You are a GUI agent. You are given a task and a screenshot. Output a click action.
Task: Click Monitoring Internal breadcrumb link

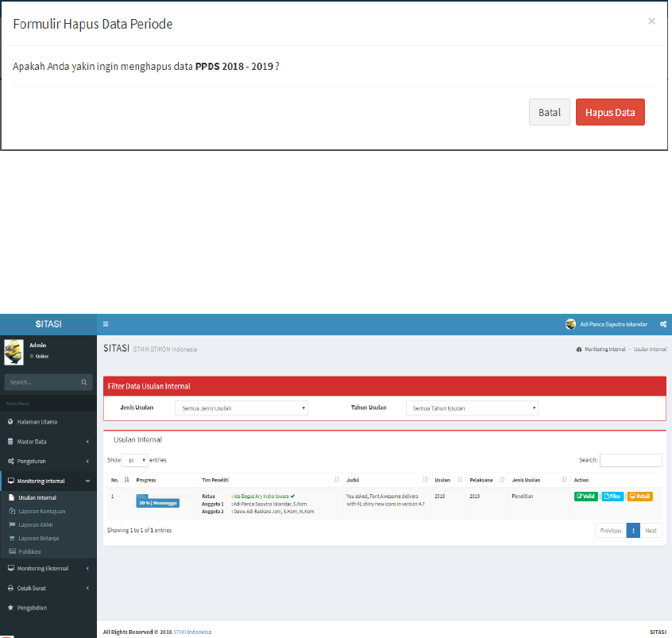pos(604,350)
